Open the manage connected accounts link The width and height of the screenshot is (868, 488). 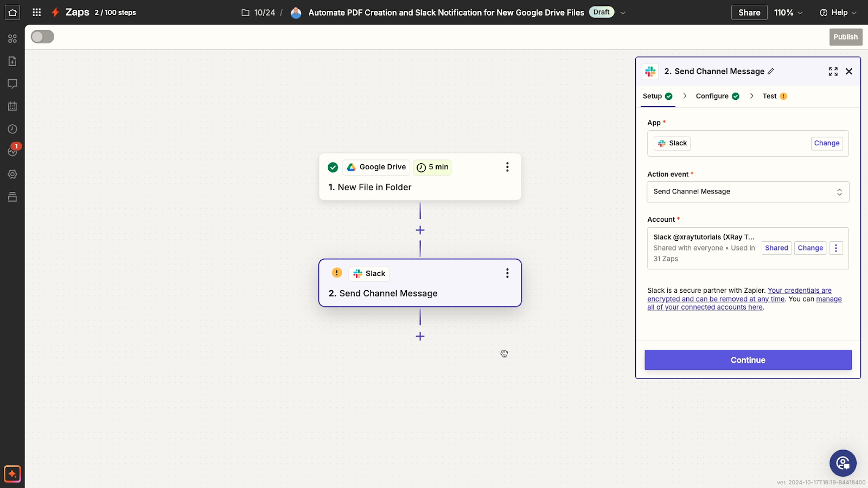tap(744, 303)
